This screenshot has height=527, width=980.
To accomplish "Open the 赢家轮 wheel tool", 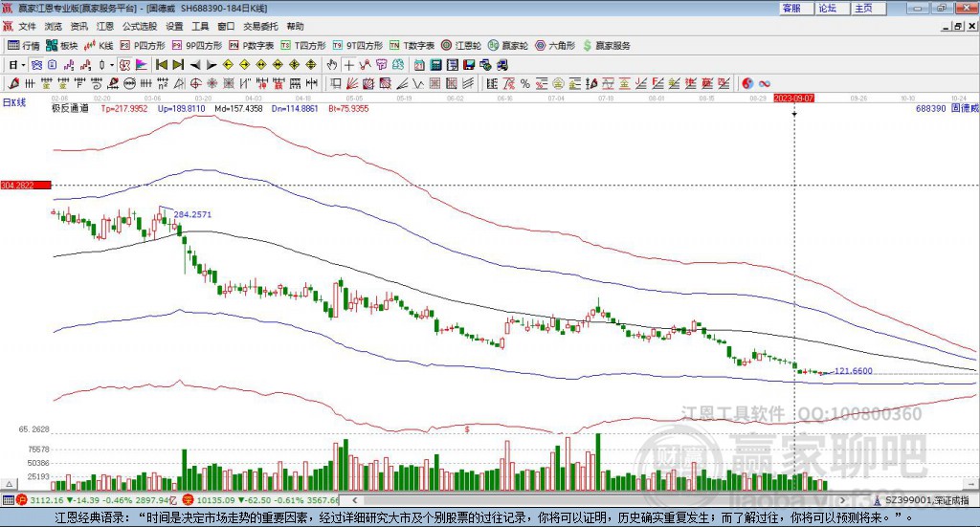I will [x=508, y=46].
